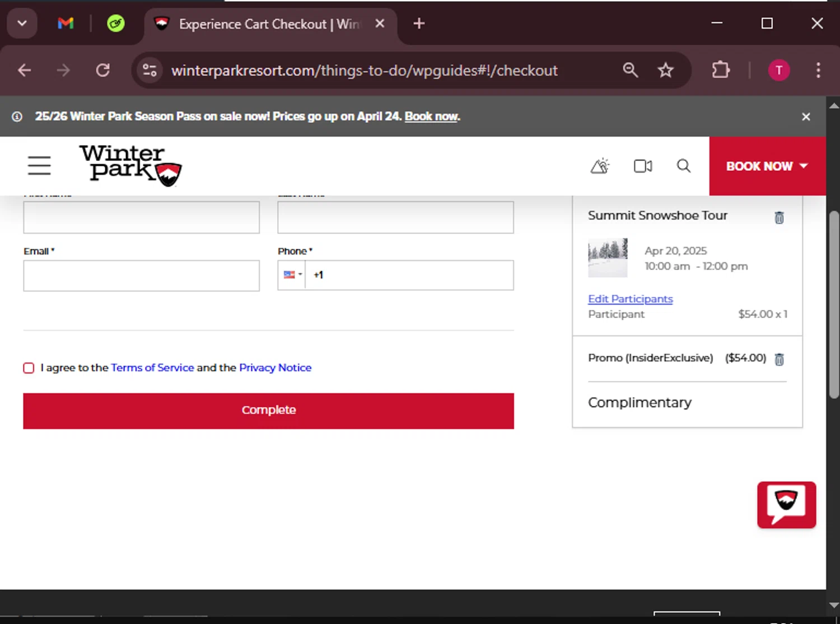Remove the InsiderExclusive promo code
The width and height of the screenshot is (840, 624).
(x=779, y=359)
